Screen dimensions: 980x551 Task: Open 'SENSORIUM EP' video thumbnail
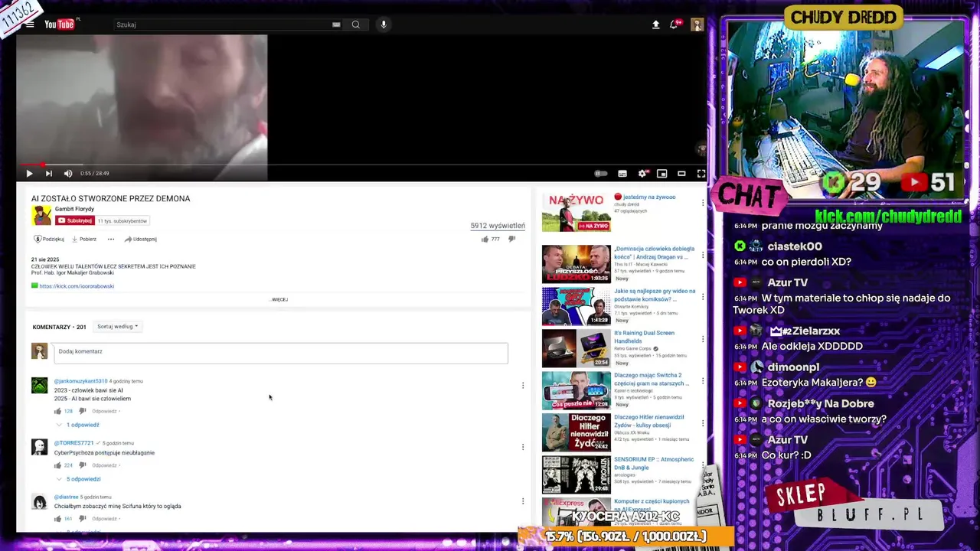576,474
